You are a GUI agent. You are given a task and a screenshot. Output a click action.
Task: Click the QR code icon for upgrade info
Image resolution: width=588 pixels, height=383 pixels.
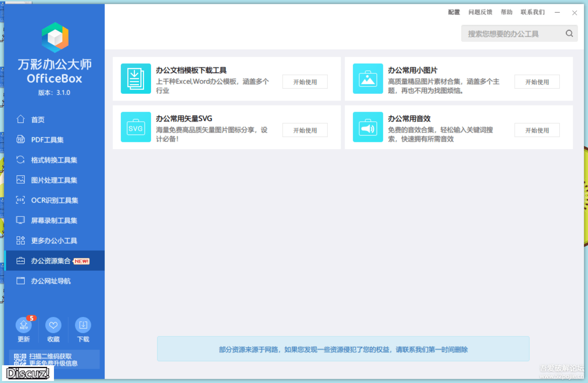point(20,359)
